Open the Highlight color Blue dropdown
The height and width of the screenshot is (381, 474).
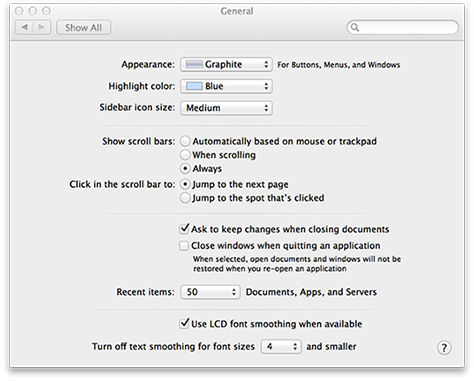tap(226, 86)
